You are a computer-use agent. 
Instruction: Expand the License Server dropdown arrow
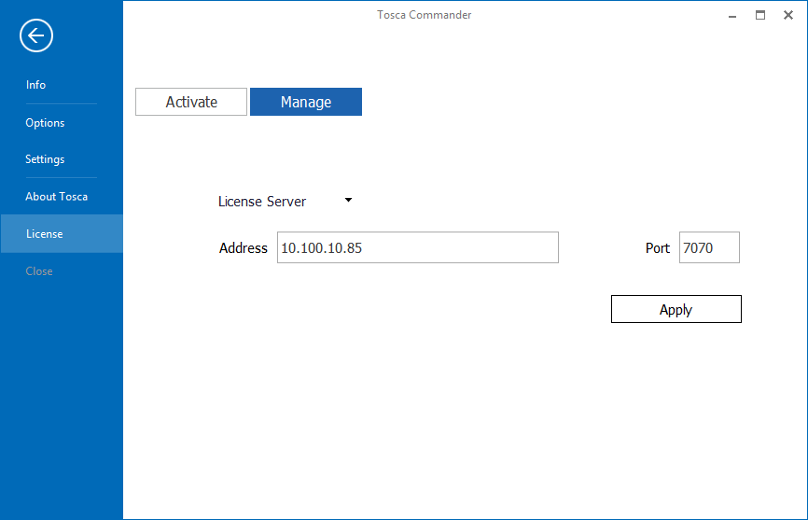click(348, 200)
